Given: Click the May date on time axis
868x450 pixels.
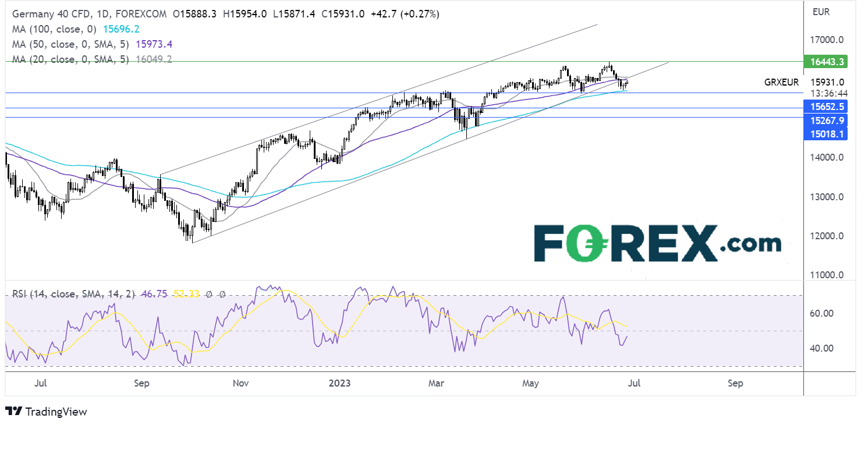Looking at the screenshot, I should pos(530,384).
